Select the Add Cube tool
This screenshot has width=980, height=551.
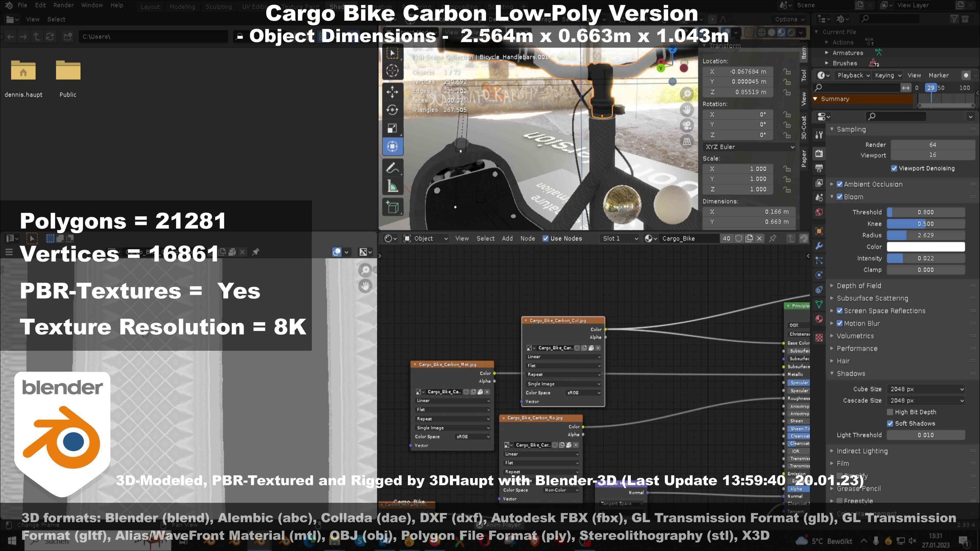coord(392,207)
